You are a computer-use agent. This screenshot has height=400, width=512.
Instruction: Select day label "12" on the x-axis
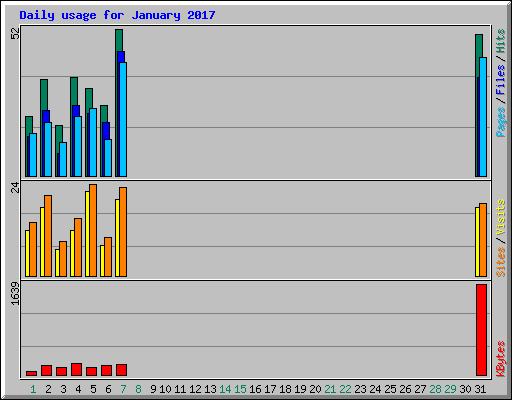pyautogui.click(x=195, y=389)
